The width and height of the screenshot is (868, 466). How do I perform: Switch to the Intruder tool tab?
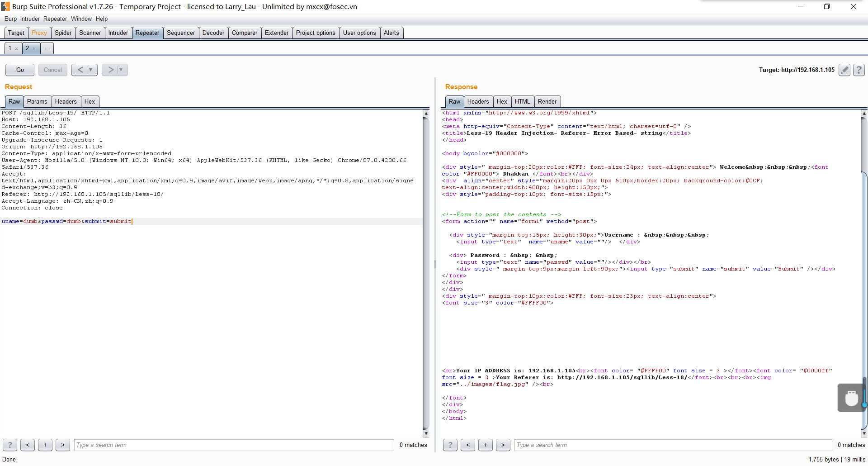tap(118, 33)
